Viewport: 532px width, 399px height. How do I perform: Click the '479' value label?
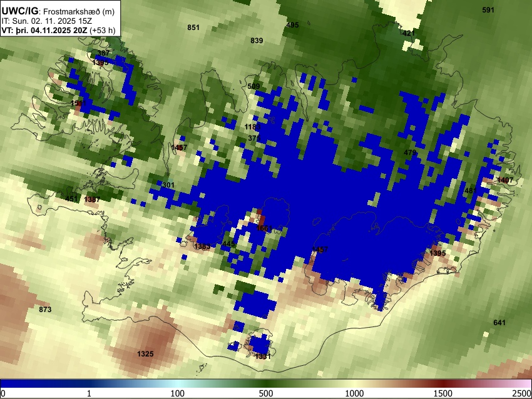point(410,153)
